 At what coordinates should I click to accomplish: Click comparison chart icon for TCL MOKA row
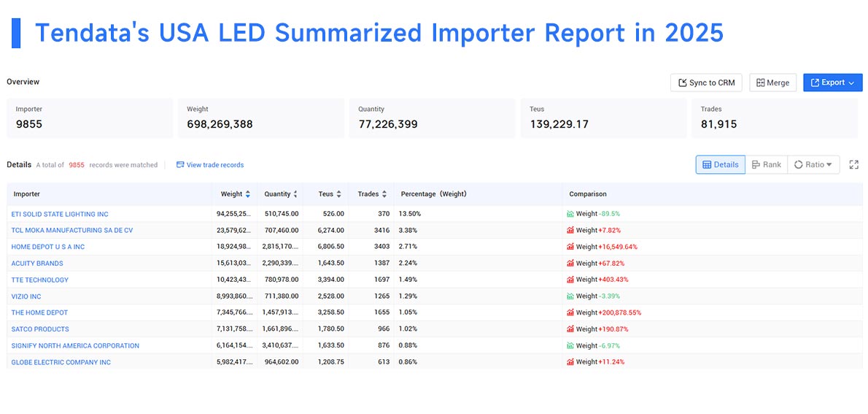point(570,230)
